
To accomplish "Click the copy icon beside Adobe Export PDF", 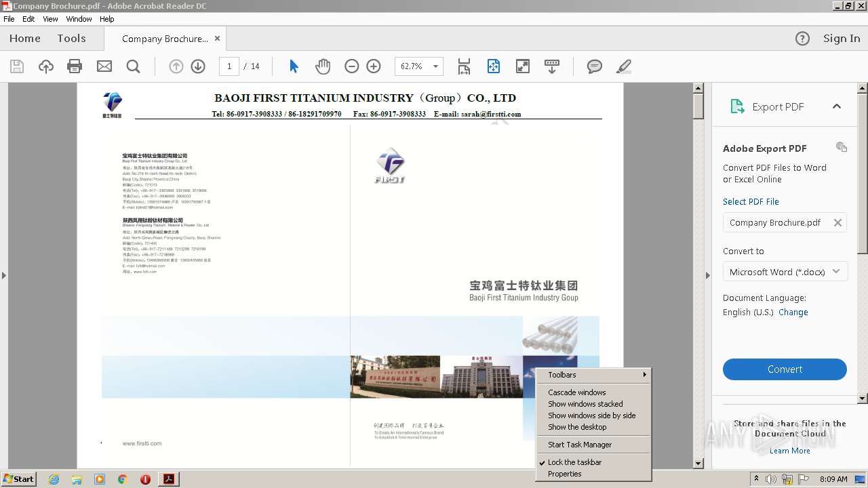I will (x=842, y=147).
